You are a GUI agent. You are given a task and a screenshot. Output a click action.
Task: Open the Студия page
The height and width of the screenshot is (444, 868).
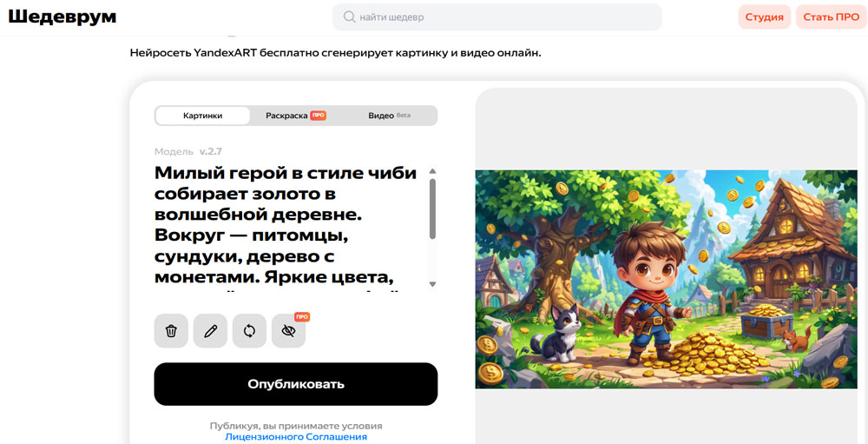pos(764,17)
